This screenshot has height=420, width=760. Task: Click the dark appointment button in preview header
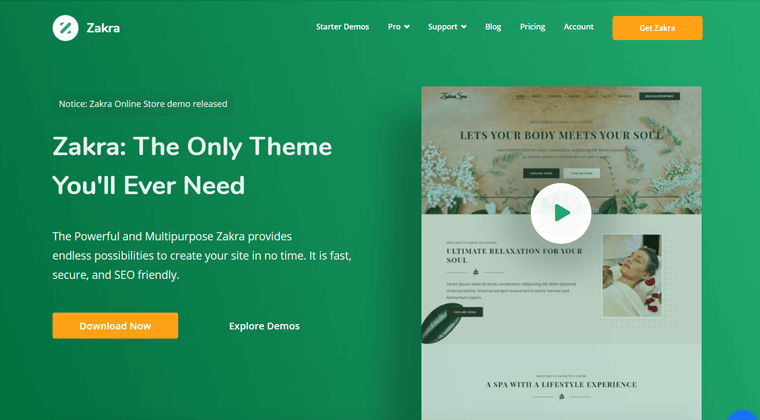[660, 97]
